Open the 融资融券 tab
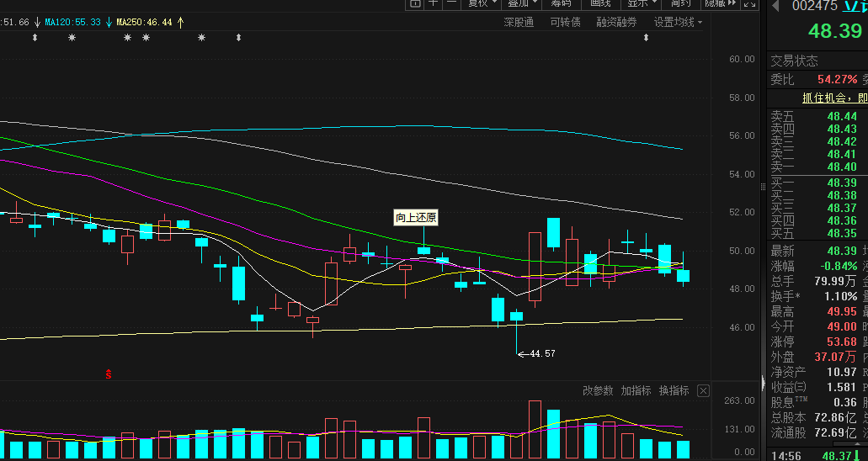Screen dimensions: 868x461 tap(616, 23)
